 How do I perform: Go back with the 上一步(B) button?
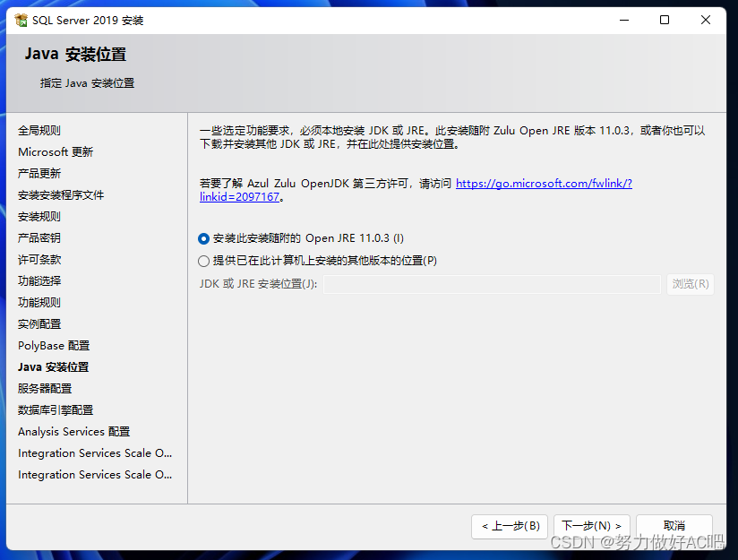[x=510, y=526]
